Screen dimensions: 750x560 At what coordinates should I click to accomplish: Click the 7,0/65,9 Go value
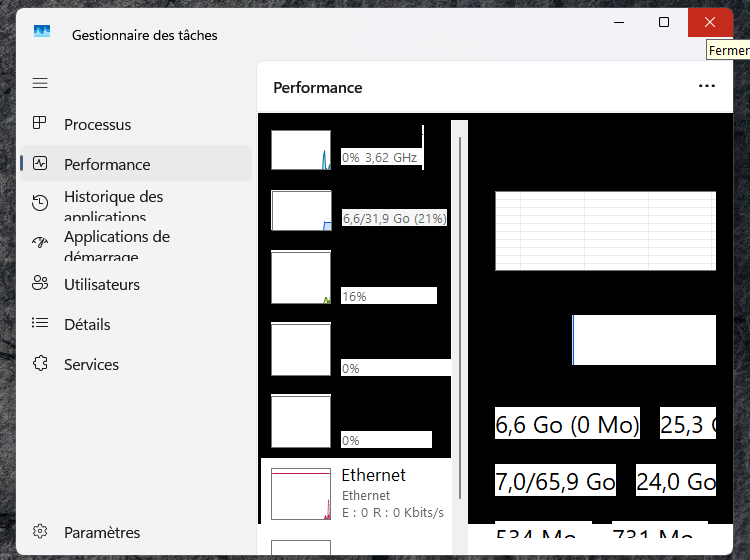[555, 481]
